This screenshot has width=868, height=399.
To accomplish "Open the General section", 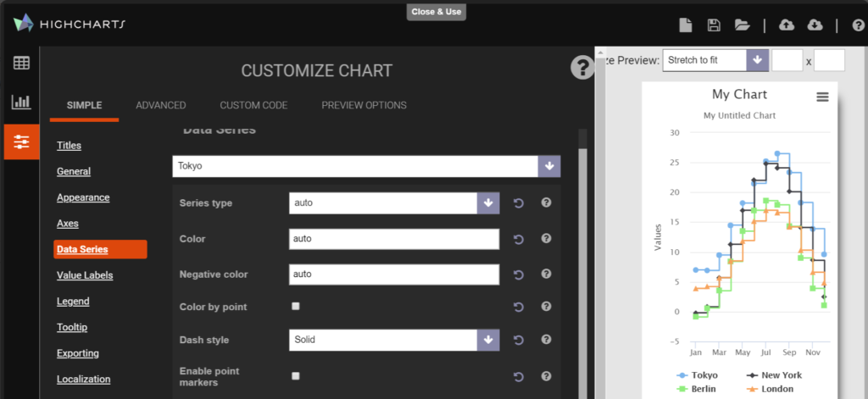I will (74, 172).
